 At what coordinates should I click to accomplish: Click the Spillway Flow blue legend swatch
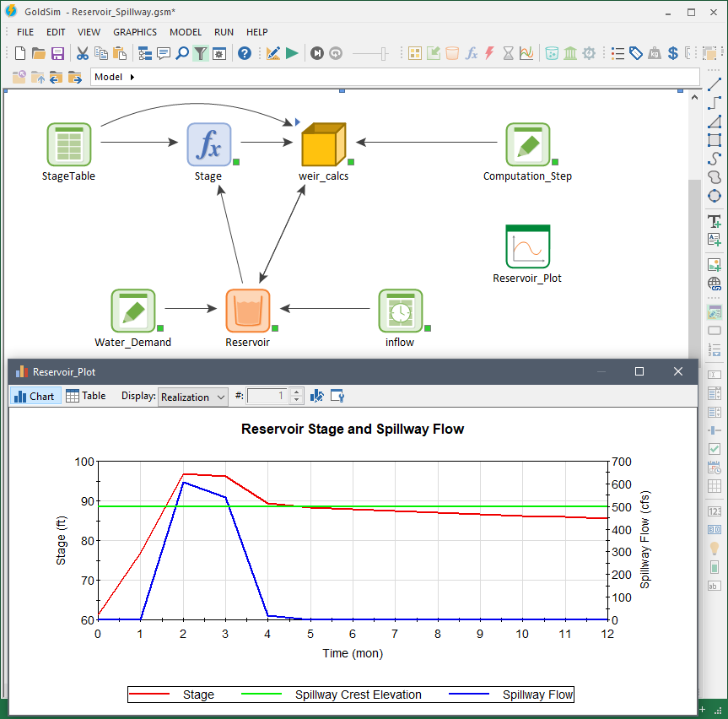469,694
